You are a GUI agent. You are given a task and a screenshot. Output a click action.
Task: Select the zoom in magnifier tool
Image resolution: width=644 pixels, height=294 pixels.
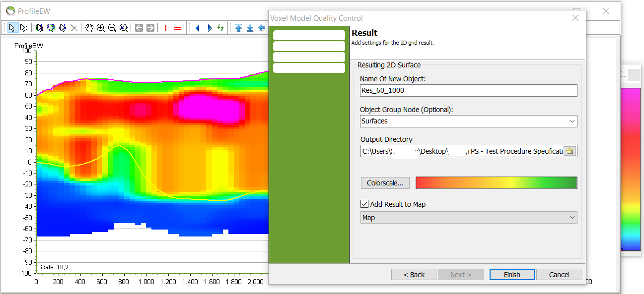(101, 28)
